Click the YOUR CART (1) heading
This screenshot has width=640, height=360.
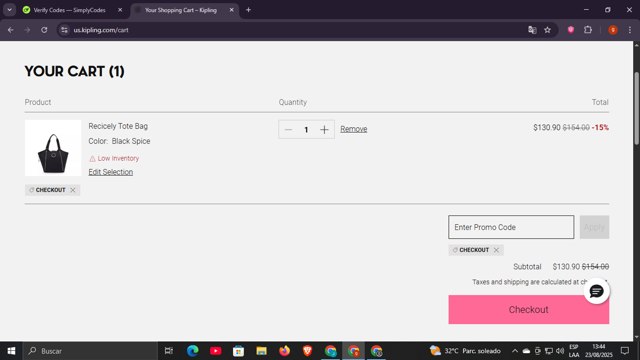click(74, 71)
